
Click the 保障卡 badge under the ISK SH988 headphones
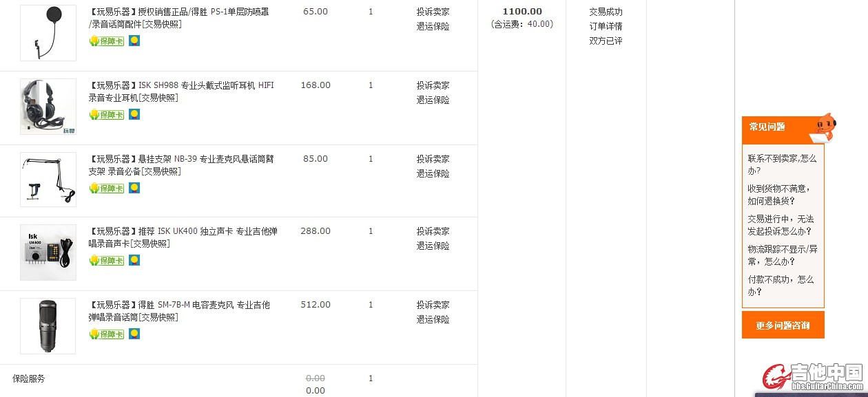tap(107, 115)
